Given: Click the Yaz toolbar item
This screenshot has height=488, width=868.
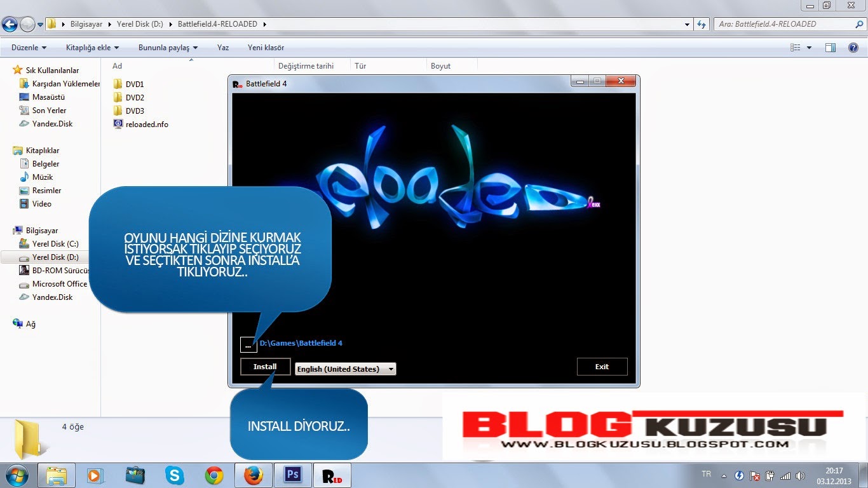Looking at the screenshot, I should coord(223,48).
